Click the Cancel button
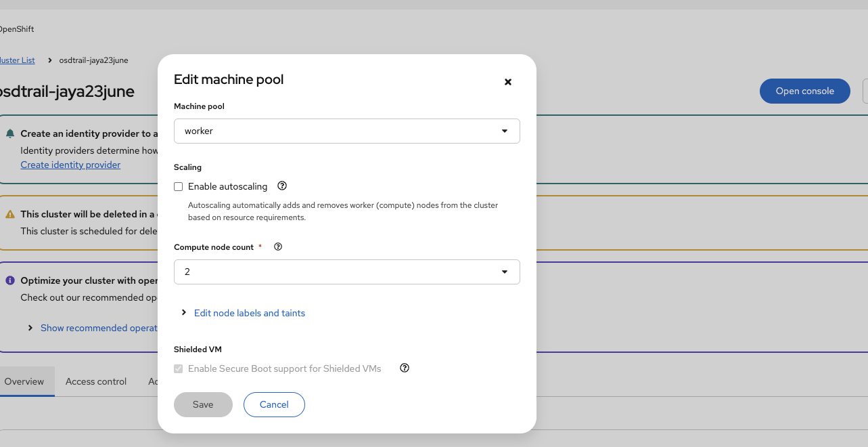Viewport: 868px width, 447px height. pyautogui.click(x=274, y=405)
